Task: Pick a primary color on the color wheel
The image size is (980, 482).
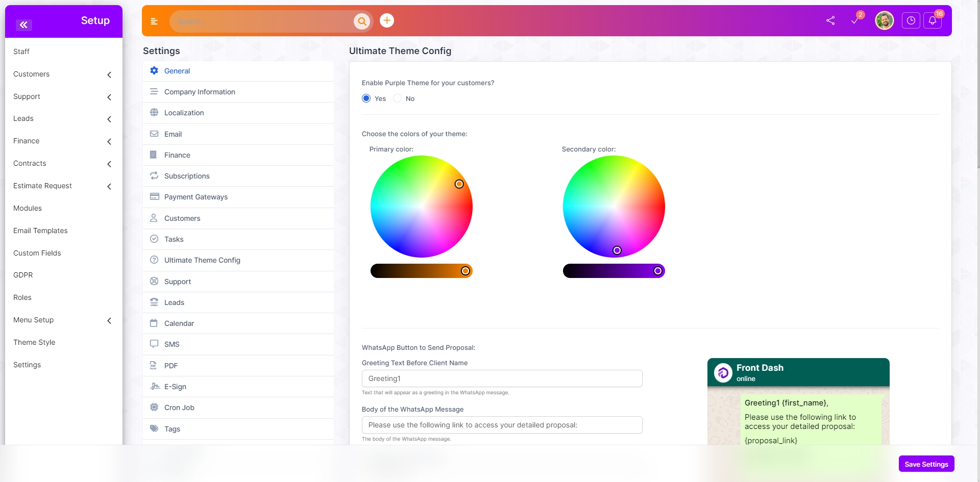Action: tap(421, 207)
